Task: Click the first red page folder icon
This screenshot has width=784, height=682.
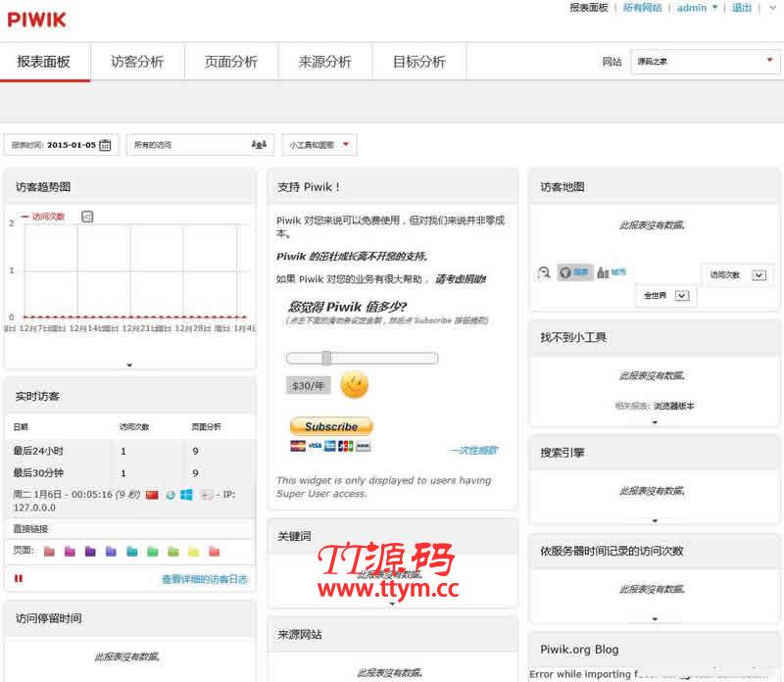Action: (49, 552)
